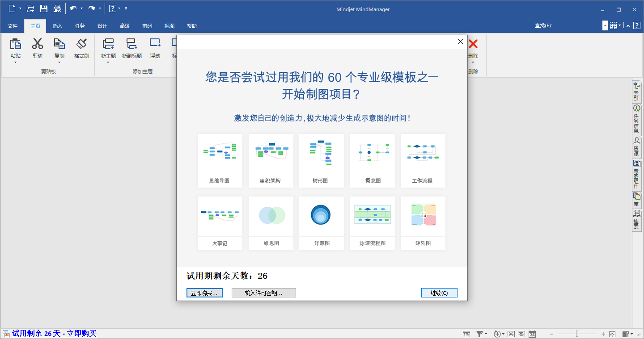This screenshot has width=644, height=339.
Task: Expand the 复制 copy options arrow
Action: click(x=59, y=62)
